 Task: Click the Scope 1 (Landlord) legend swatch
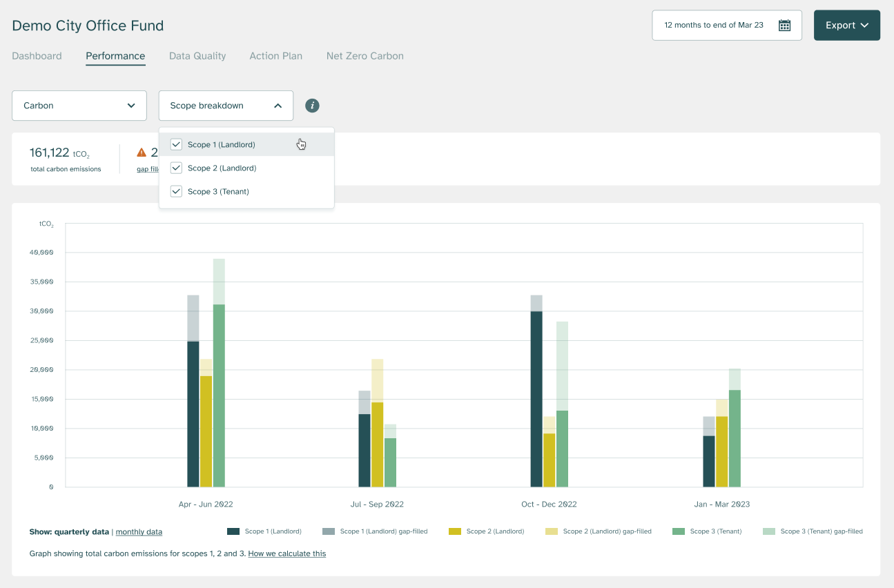pyautogui.click(x=233, y=531)
